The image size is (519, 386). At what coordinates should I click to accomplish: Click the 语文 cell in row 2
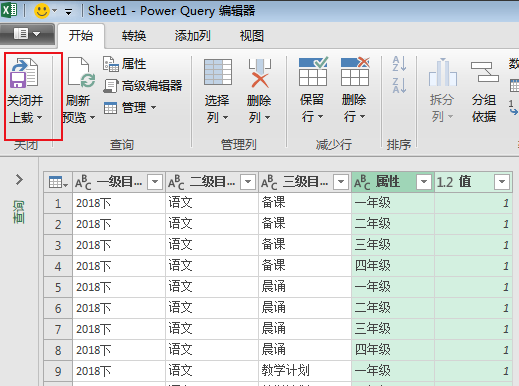(212, 224)
